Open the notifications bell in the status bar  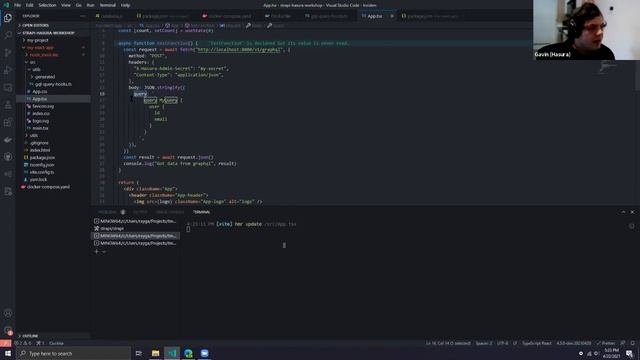(x=633, y=343)
